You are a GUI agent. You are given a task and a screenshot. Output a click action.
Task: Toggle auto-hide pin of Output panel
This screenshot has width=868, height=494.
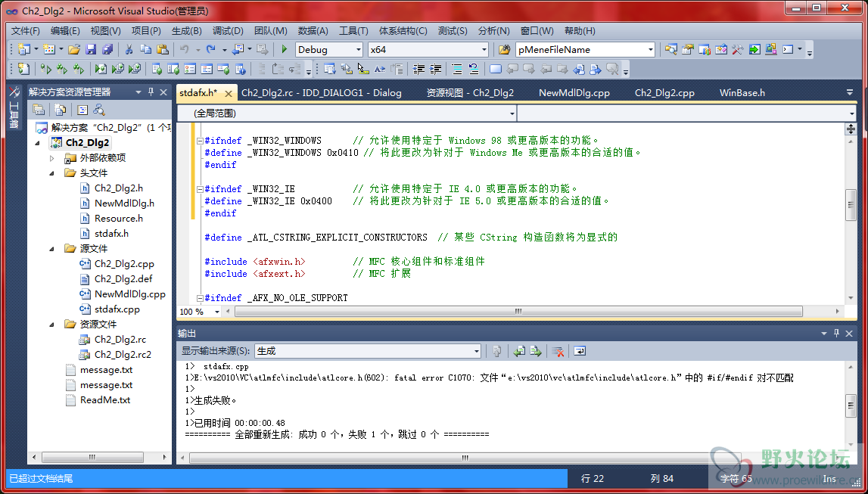836,333
